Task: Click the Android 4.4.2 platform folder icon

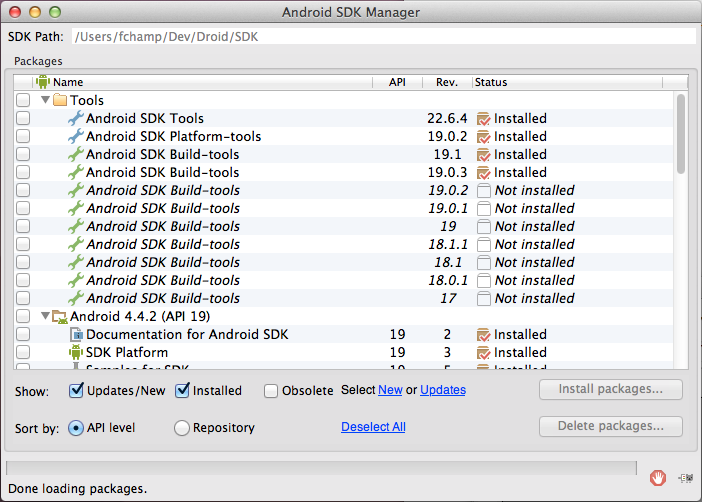Action: [60, 317]
